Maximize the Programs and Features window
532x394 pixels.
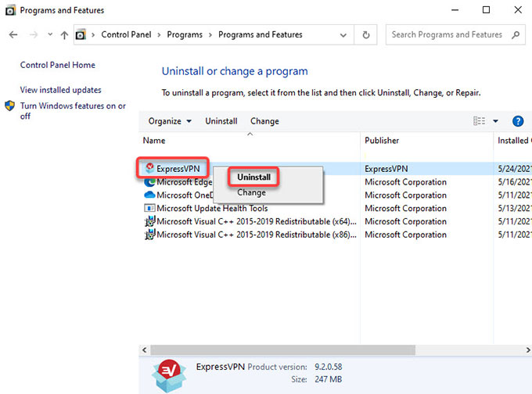tap(486, 10)
